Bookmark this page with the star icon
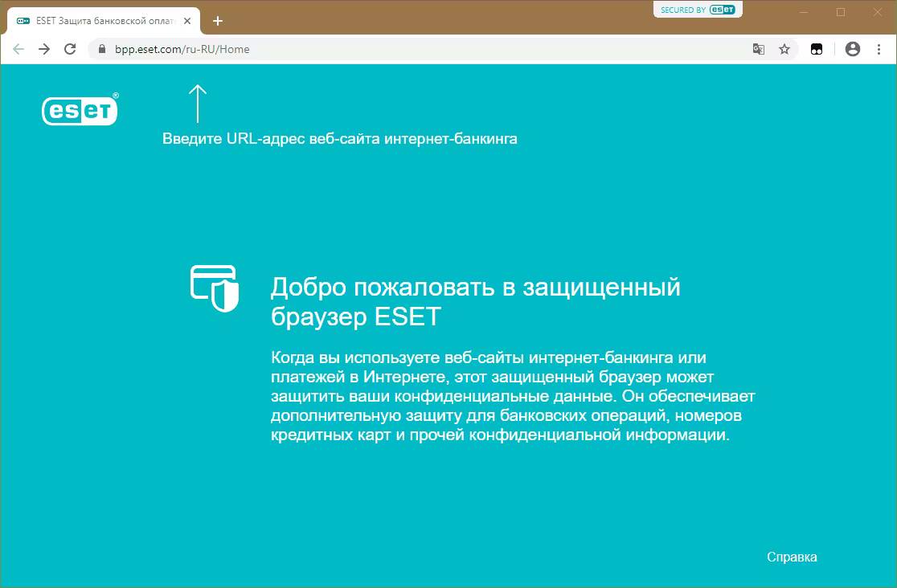The height and width of the screenshot is (588, 897). [x=784, y=49]
